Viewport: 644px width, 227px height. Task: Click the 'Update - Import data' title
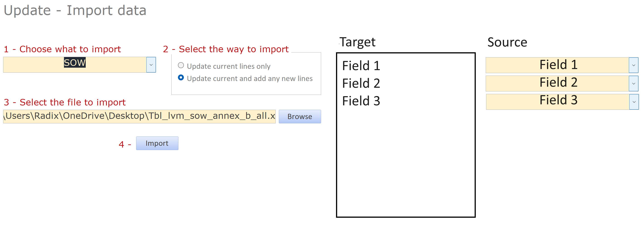75,10
